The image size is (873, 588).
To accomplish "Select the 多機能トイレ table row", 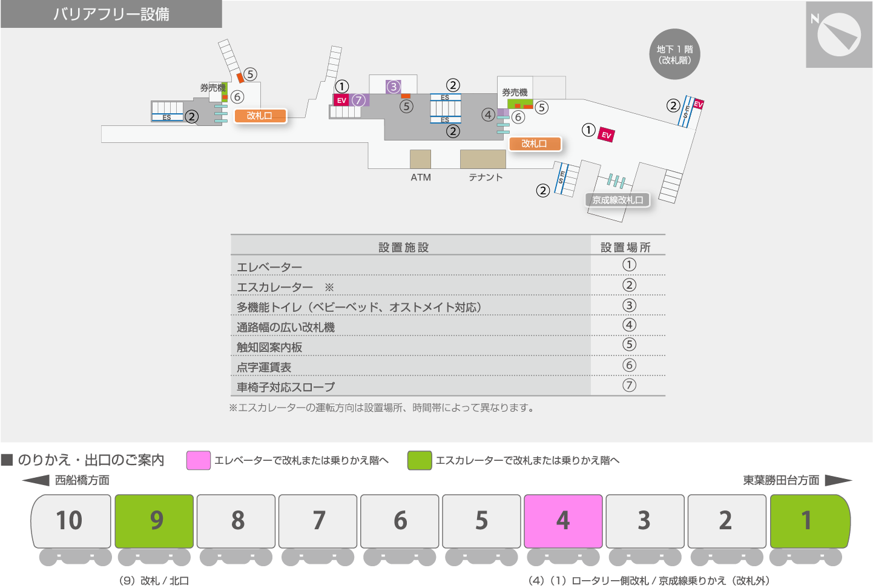I will pyautogui.click(x=448, y=305).
